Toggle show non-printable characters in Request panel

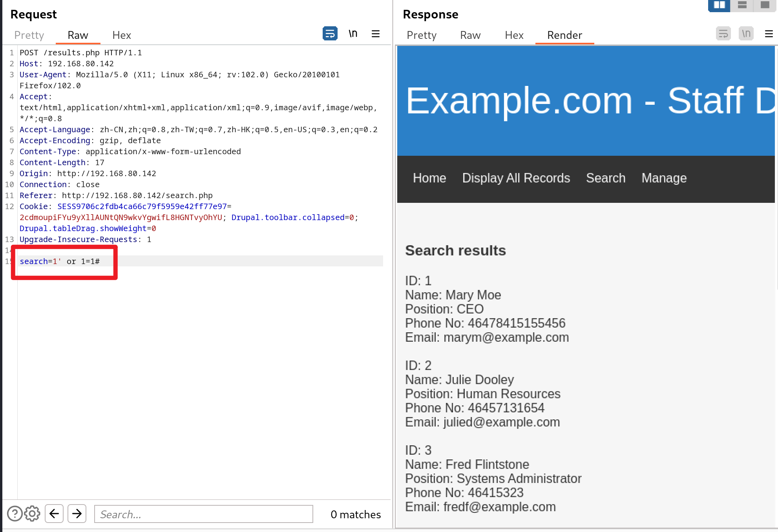point(353,34)
